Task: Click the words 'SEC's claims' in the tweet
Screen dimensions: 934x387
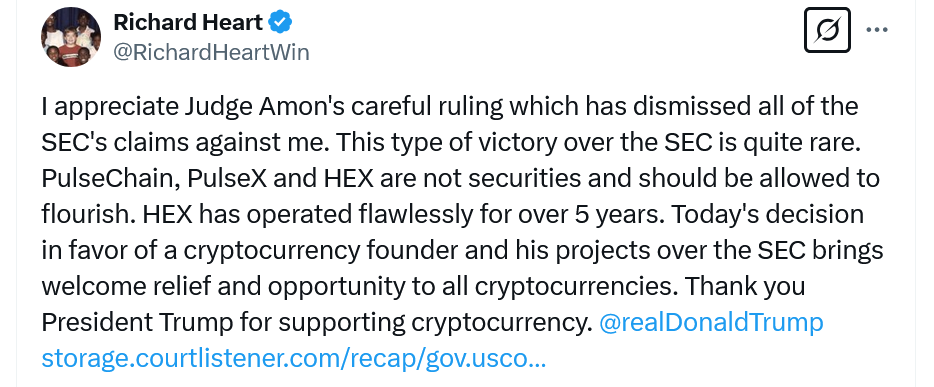Action: (116, 142)
